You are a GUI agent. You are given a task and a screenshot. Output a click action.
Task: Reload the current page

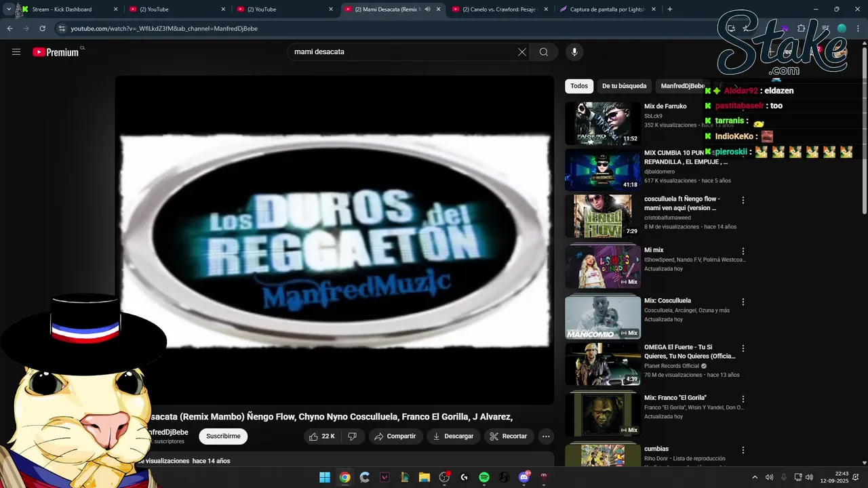[x=42, y=28]
